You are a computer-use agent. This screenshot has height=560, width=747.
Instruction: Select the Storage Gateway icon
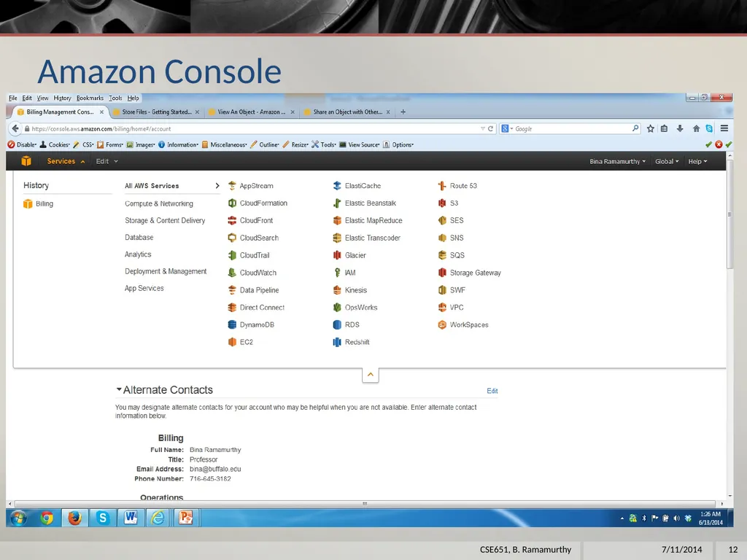pos(442,273)
